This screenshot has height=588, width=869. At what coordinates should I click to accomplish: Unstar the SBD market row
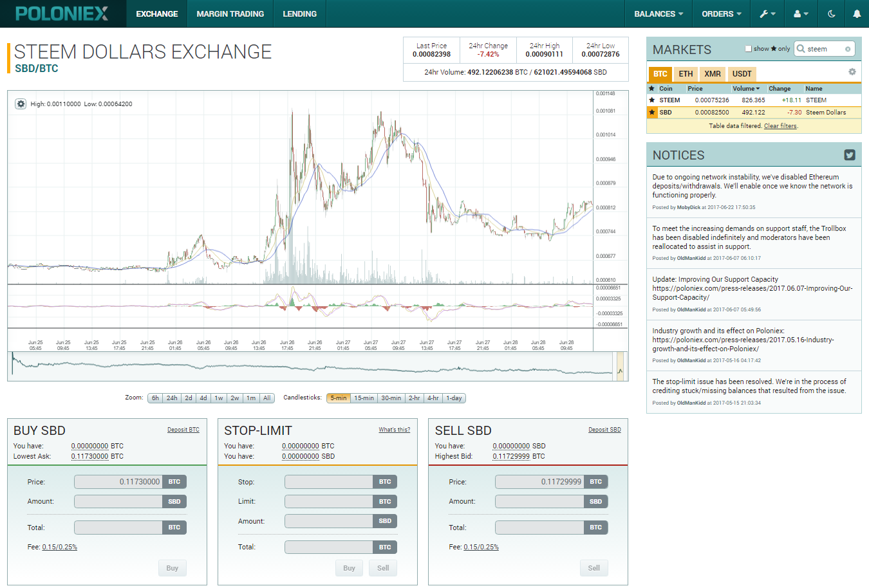pyautogui.click(x=651, y=112)
